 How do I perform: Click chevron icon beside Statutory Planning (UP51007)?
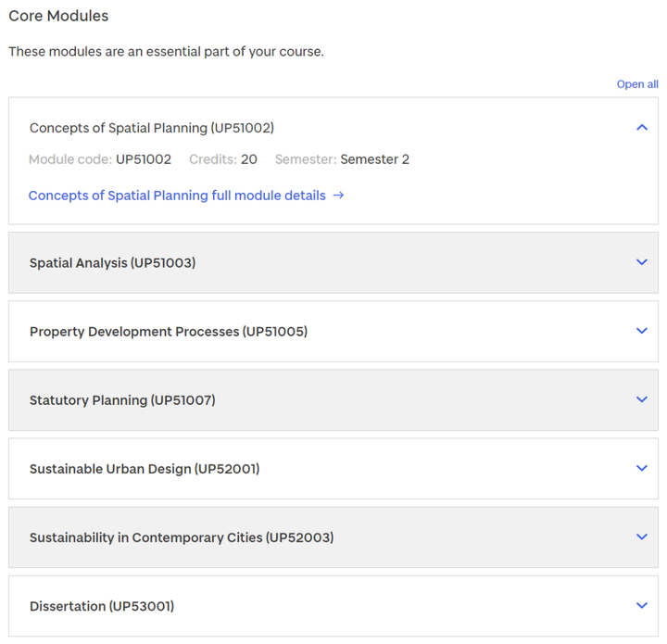[641, 399]
